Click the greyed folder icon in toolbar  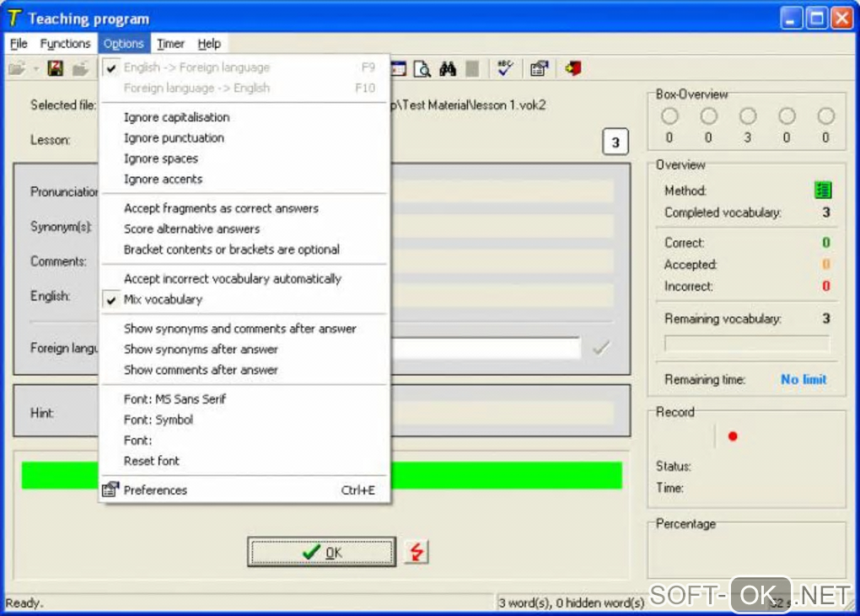(81, 69)
